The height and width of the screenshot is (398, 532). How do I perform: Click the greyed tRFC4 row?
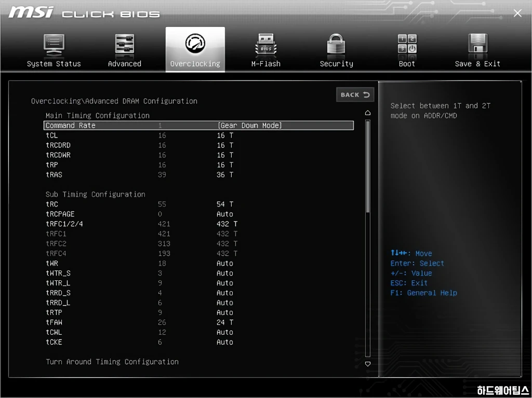click(x=198, y=253)
